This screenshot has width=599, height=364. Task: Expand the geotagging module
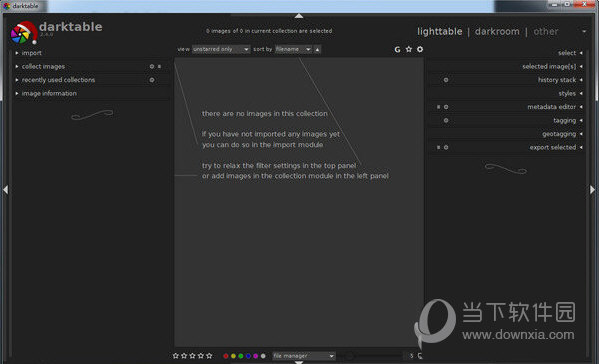click(x=507, y=134)
